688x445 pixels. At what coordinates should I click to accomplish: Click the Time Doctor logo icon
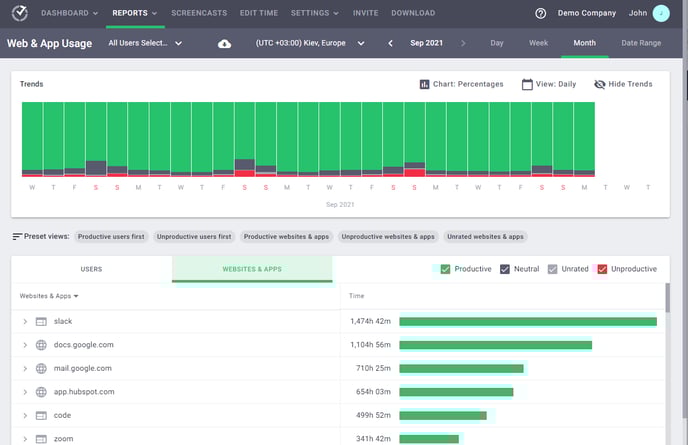(x=19, y=13)
